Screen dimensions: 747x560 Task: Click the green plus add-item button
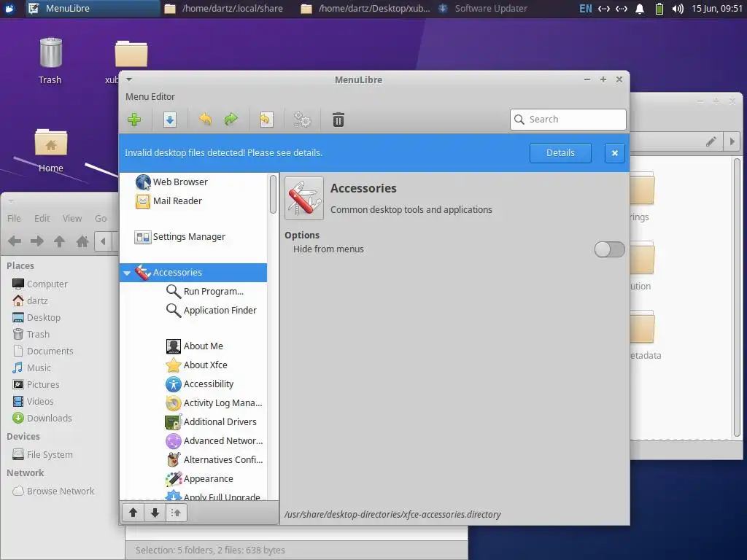click(x=134, y=120)
